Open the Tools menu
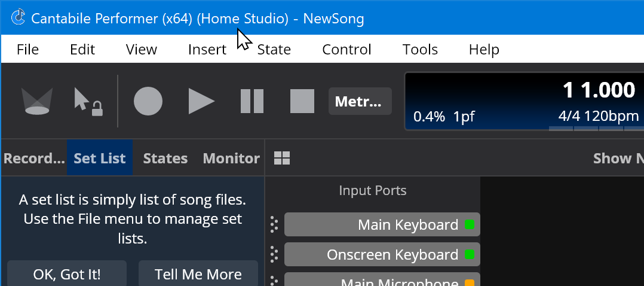The height and width of the screenshot is (286, 644). click(420, 50)
